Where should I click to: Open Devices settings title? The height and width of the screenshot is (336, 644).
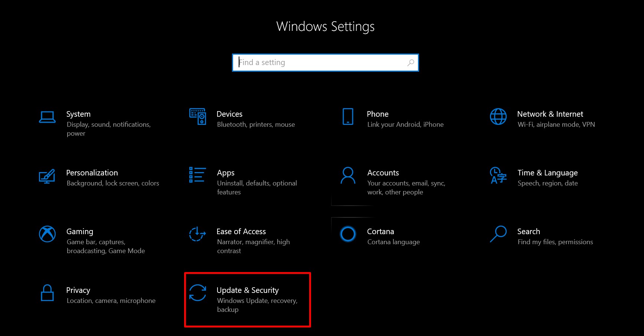(229, 114)
